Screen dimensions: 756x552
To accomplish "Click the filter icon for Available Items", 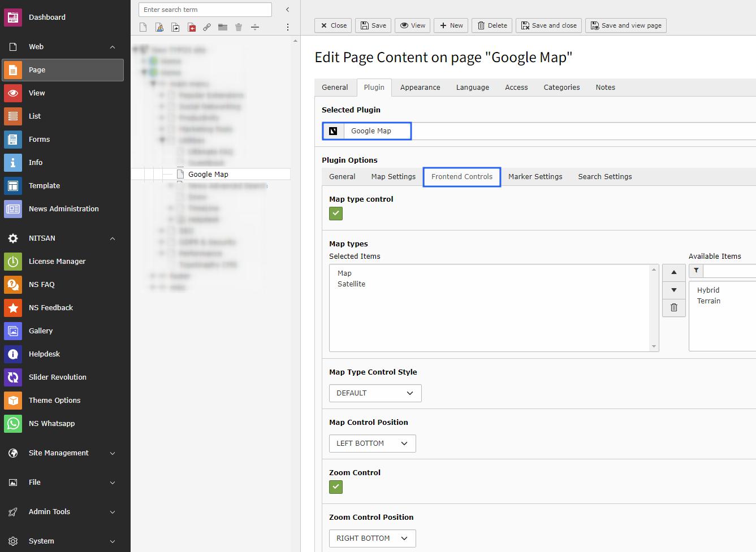I will [x=696, y=271].
